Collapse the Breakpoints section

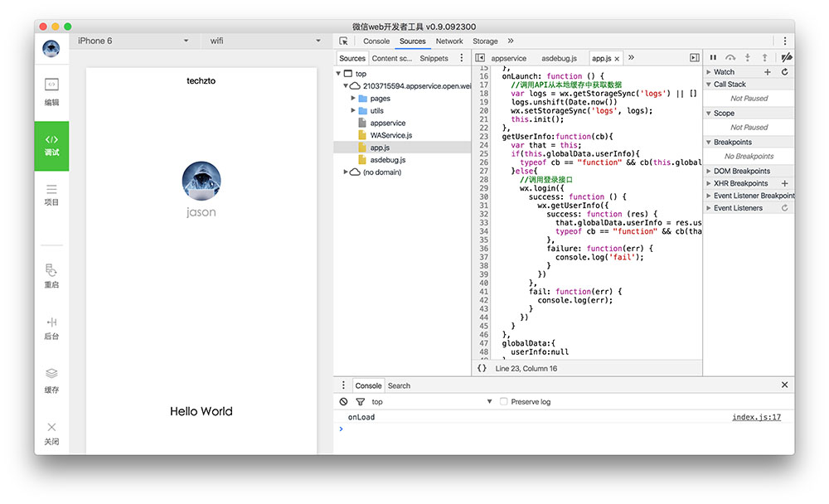[709, 143]
